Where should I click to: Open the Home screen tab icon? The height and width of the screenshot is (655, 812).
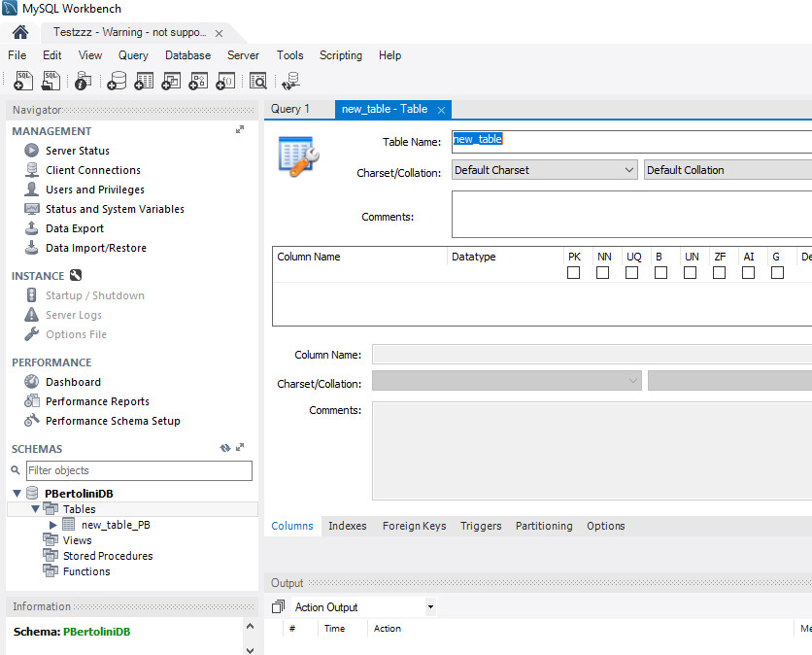click(20, 32)
